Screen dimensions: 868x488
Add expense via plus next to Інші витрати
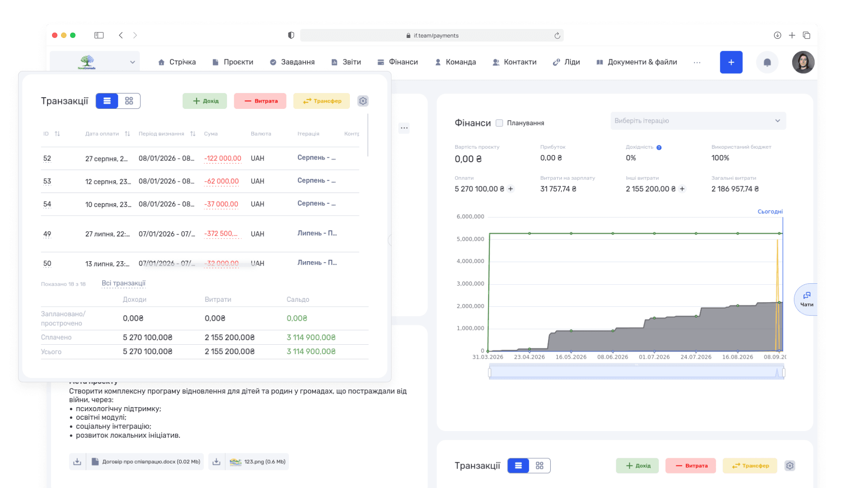click(x=682, y=189)
